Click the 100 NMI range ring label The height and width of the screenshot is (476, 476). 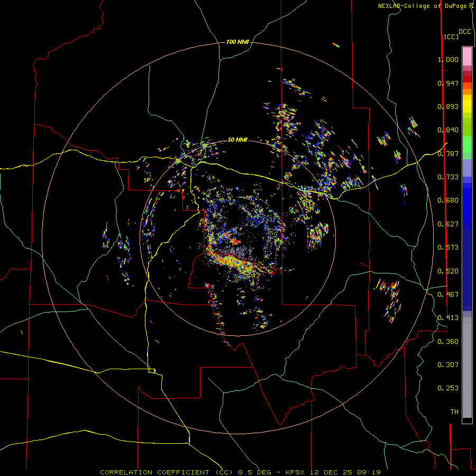click(x=237, y=42)
